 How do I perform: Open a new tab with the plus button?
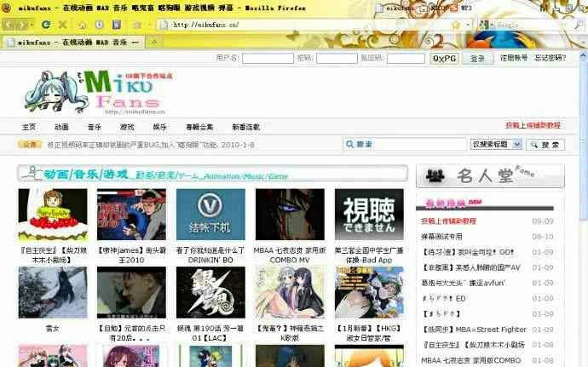point(153,43)
